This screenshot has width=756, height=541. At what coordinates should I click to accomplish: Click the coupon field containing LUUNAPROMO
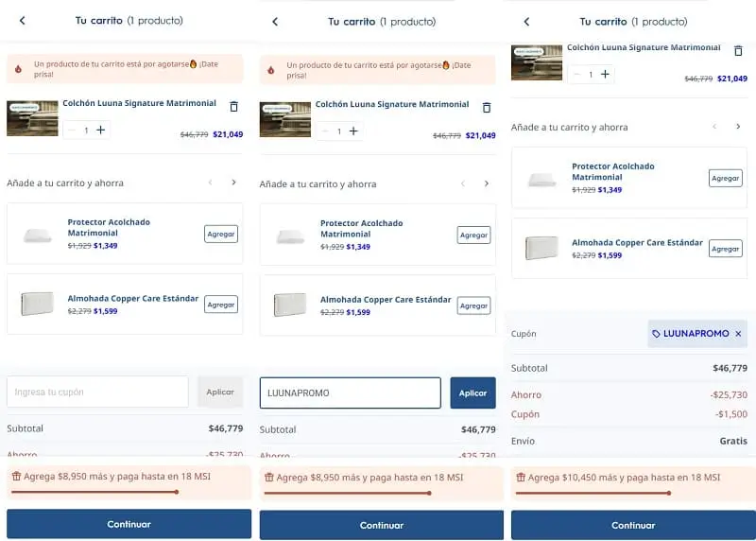tap(350, 393)
